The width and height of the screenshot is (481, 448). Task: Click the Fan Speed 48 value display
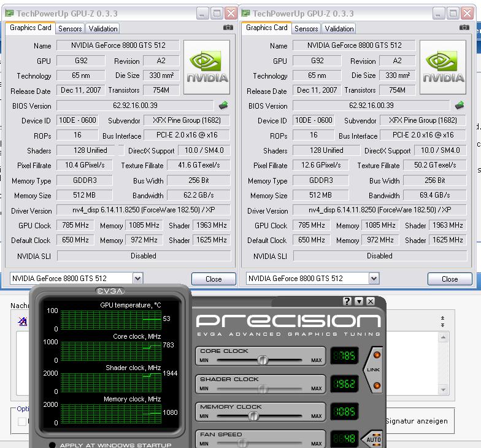[344, 438]
